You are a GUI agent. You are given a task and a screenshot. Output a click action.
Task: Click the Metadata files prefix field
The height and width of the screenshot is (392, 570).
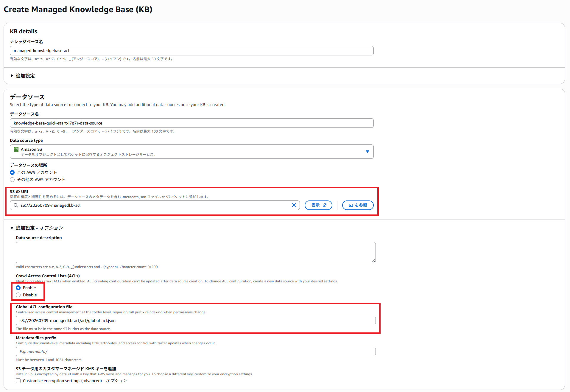[x=196, y=351]
